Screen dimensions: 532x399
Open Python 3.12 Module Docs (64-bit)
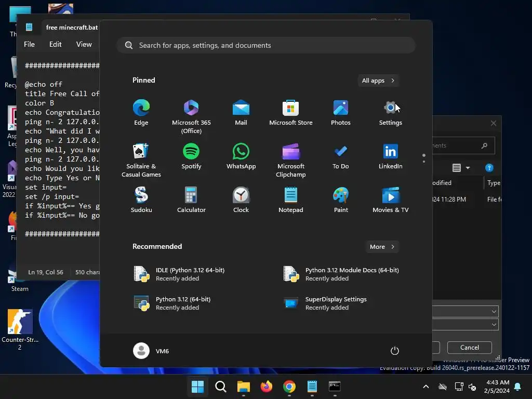341,274
